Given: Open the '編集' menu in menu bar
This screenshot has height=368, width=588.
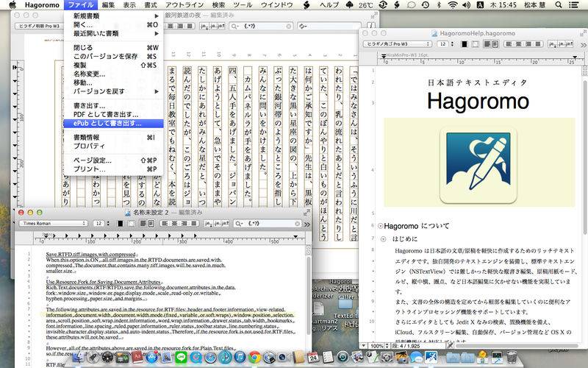Looking at the screenshot, I should click(108, 5).
